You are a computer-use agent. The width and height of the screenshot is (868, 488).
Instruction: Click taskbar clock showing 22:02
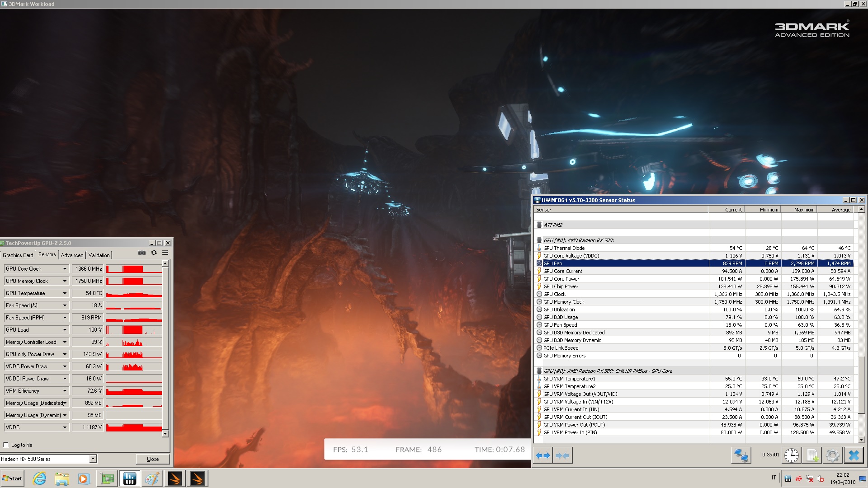[843, 479]
